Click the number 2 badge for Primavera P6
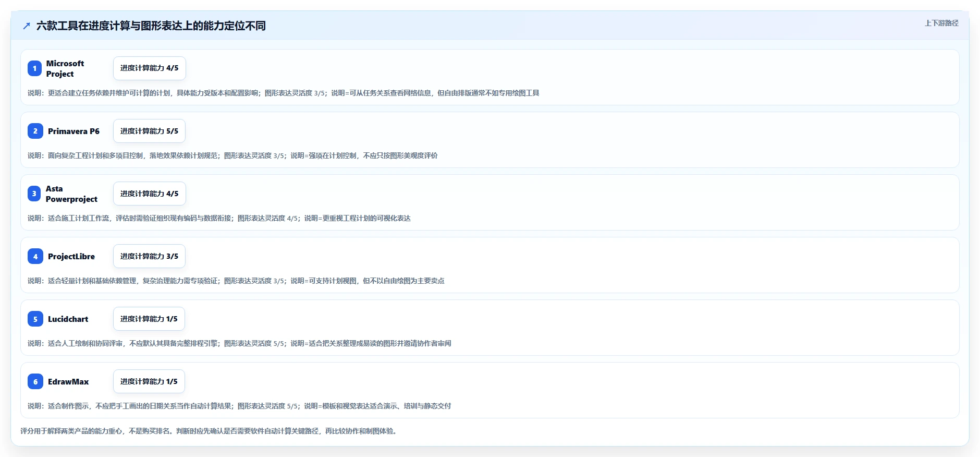 point(35,131)
